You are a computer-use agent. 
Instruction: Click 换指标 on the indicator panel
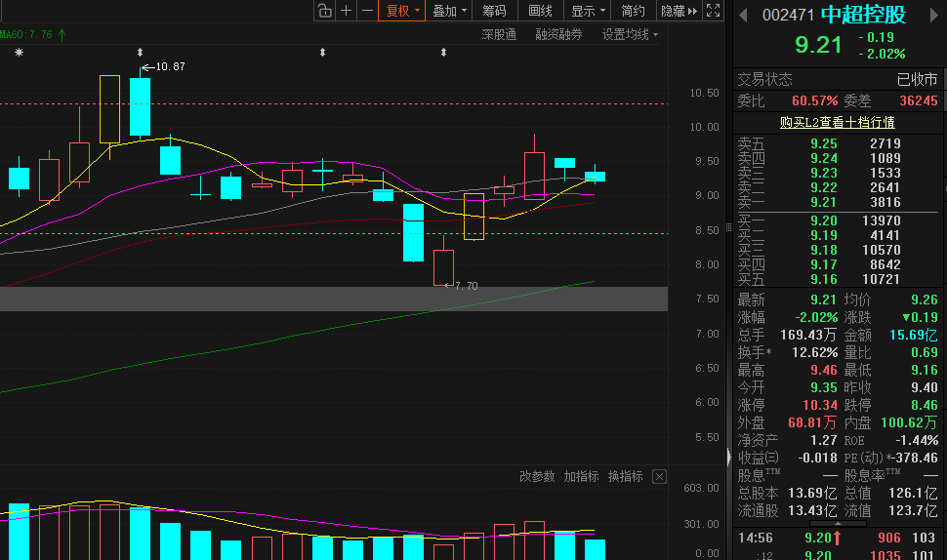point(625,477)
